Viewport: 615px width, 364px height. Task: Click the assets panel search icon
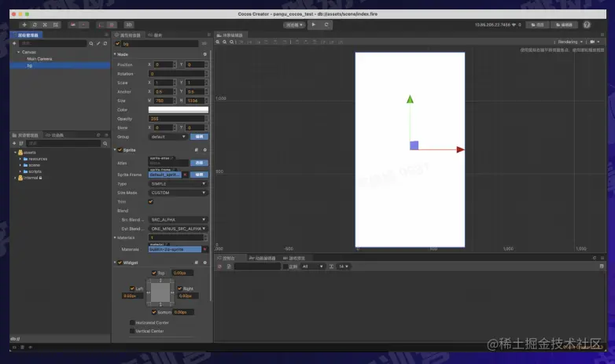(105, 144)
